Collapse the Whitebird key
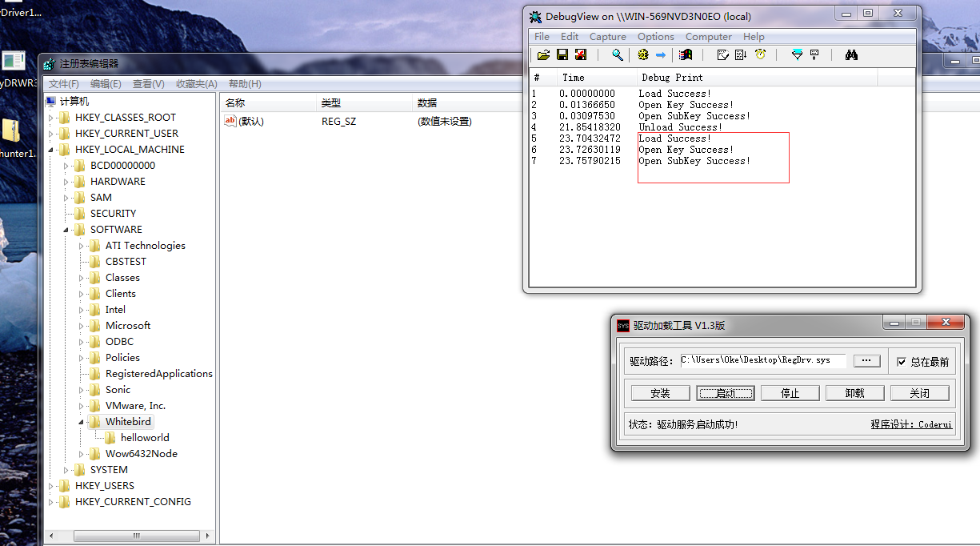 (x=82, y=422)
